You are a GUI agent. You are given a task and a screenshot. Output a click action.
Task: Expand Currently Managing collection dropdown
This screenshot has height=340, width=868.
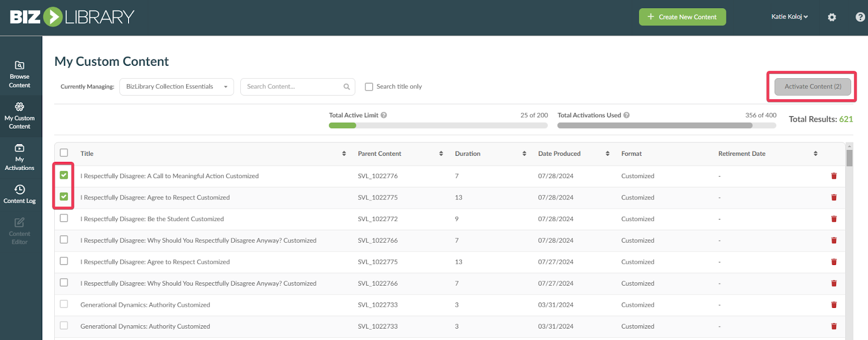click(x=176, y=87)
